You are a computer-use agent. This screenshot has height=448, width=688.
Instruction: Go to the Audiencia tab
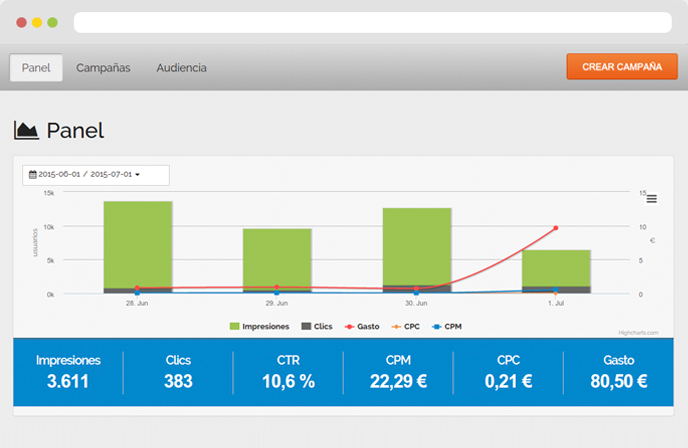(181, 68)
